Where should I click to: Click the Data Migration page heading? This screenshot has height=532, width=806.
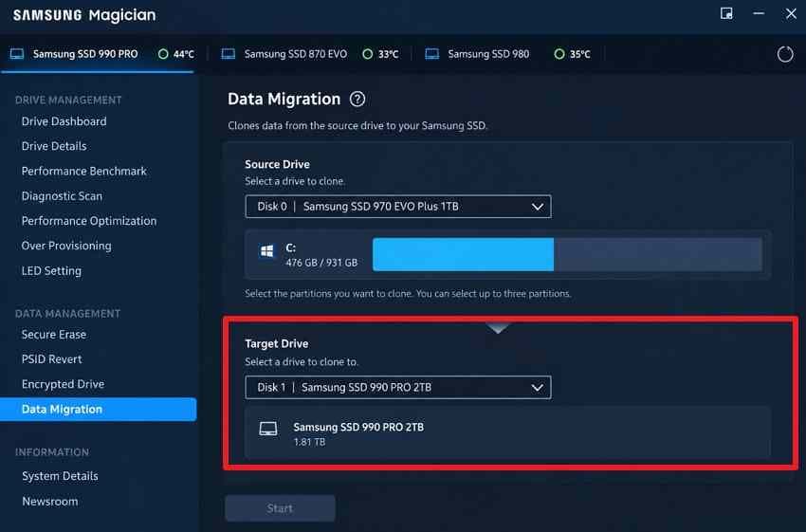(x=284, y=100)
